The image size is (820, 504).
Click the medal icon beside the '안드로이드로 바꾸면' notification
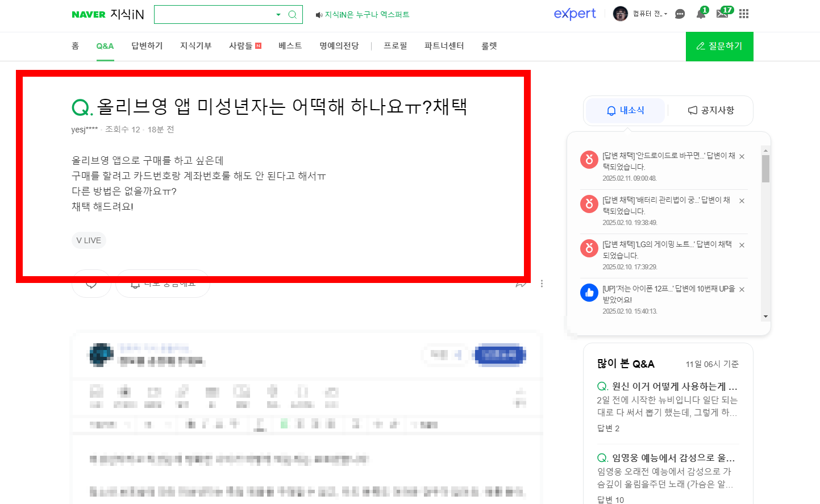click(589, 160)
